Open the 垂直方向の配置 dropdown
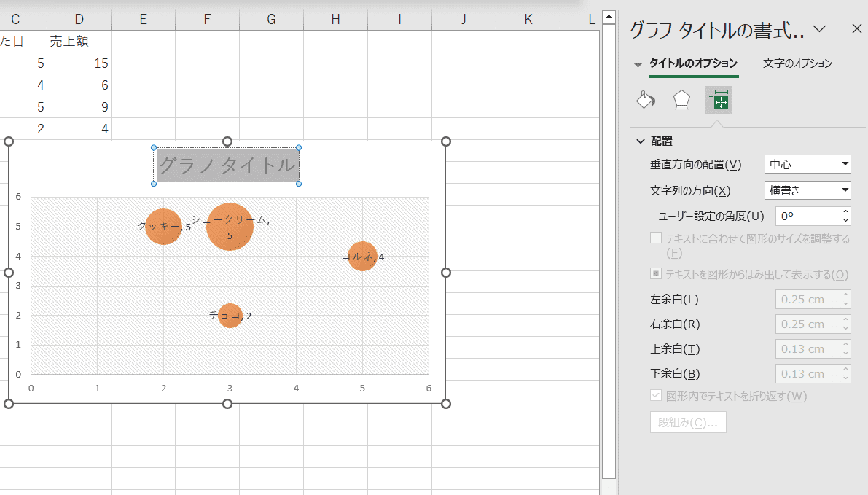 (x=808, y=164)
